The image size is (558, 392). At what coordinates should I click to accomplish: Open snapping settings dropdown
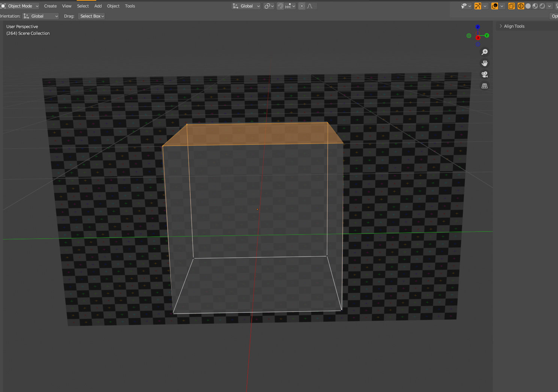click(290, 6)
